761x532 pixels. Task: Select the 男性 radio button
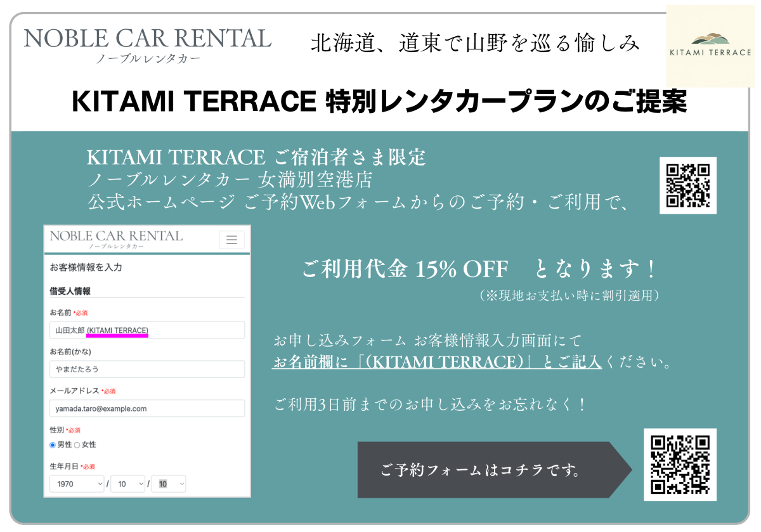53,445
